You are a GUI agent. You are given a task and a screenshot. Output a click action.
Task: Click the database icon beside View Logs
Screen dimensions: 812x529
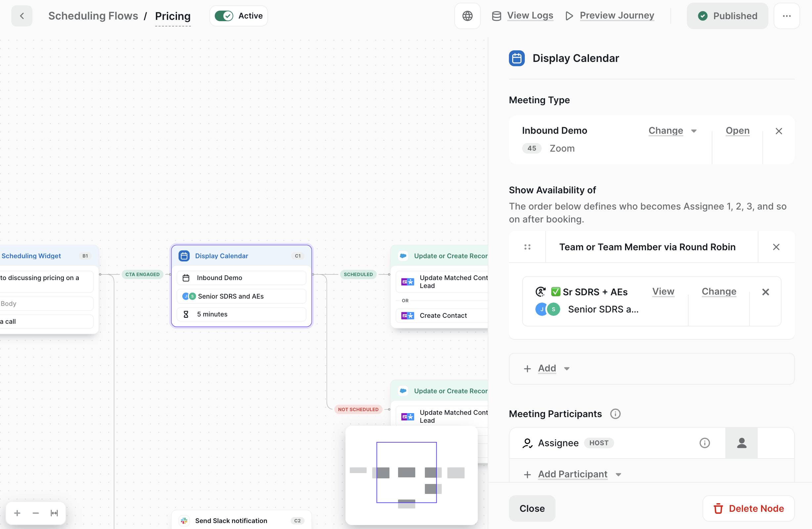click(496, 16)
